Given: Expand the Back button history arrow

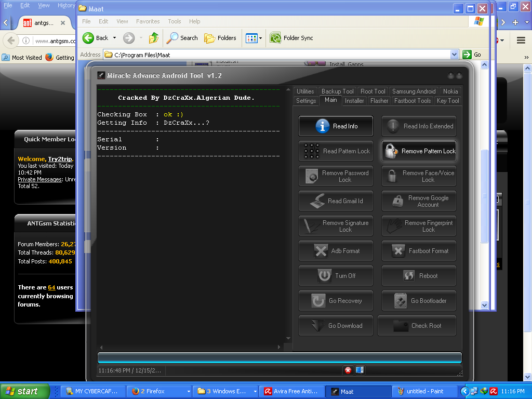Looking at the screenshot, I should [115, 38].
